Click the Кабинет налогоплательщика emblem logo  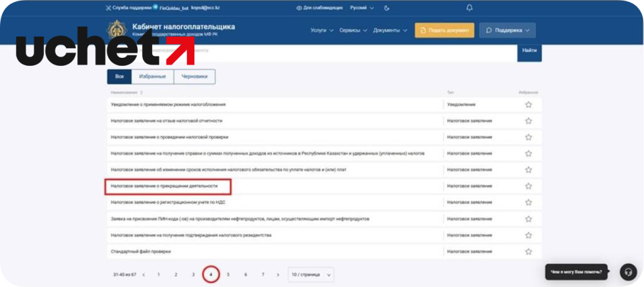pyautogui.click(x=117, y=30)
